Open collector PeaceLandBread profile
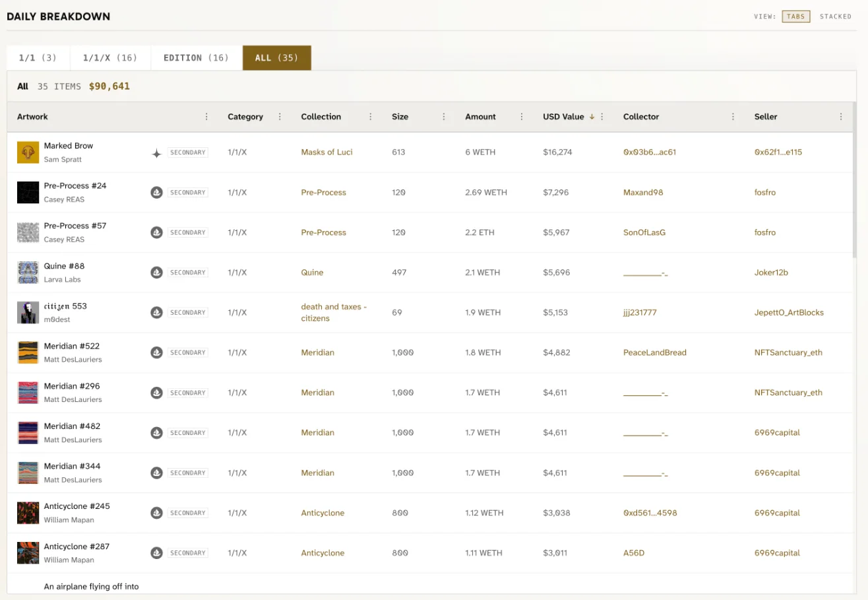Viewport: 868px width, 600px height. point(655,353)
